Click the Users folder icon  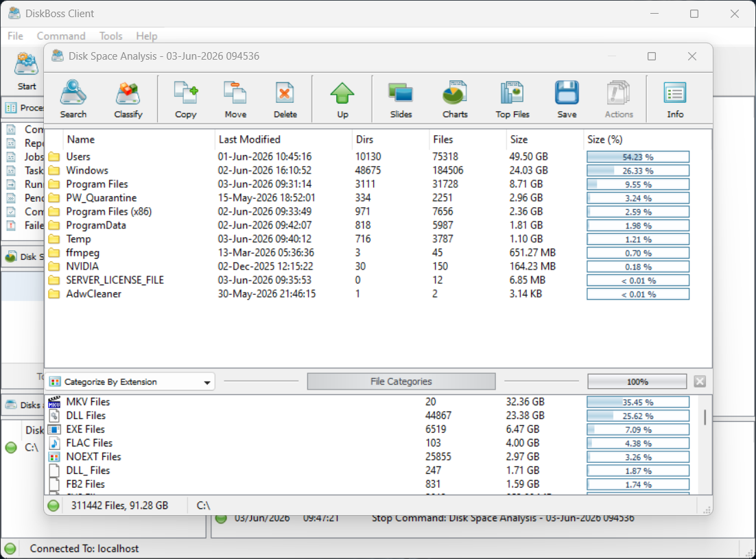click(x=54, y=156)
